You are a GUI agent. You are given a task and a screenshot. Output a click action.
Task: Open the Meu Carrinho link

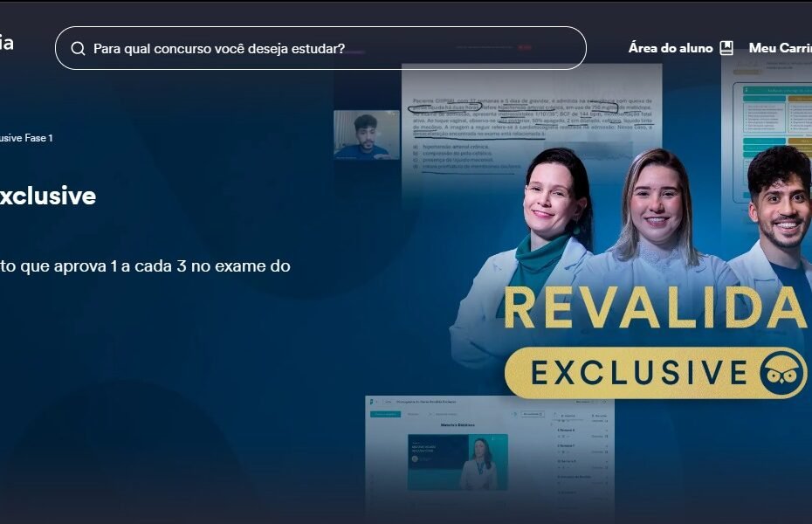780,48
